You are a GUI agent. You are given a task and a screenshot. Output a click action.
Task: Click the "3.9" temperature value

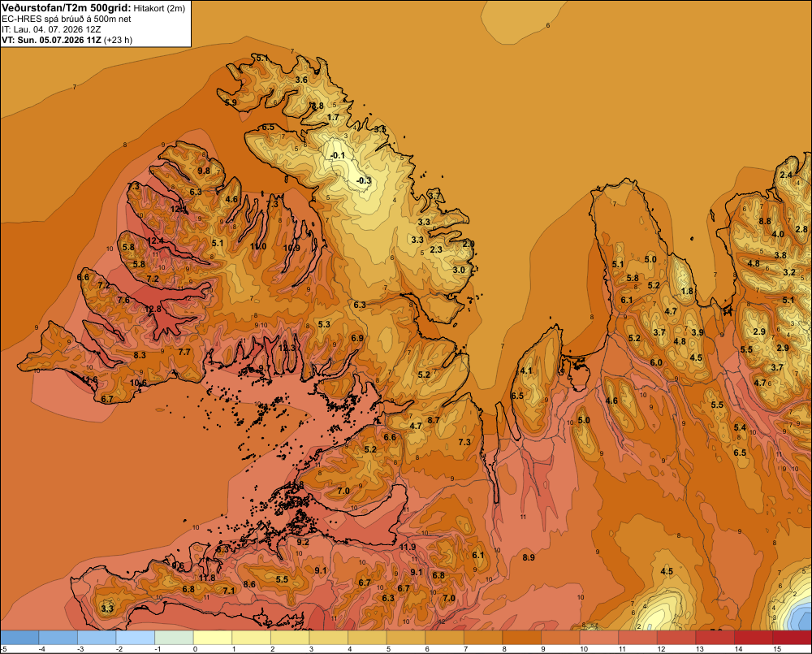pyautogui.click(x=698, y=332)
